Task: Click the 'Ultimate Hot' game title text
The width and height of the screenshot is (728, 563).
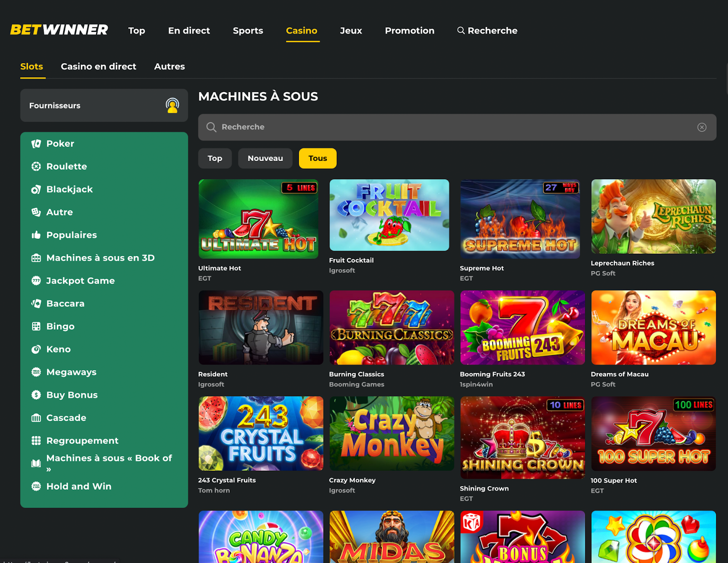Action: (219, 268)
